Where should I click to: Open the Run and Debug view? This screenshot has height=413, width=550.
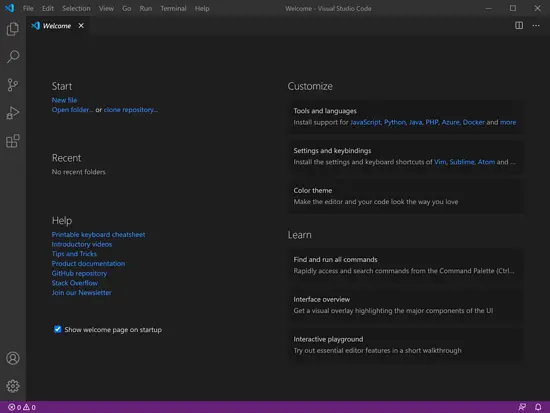tap(13, 113)
